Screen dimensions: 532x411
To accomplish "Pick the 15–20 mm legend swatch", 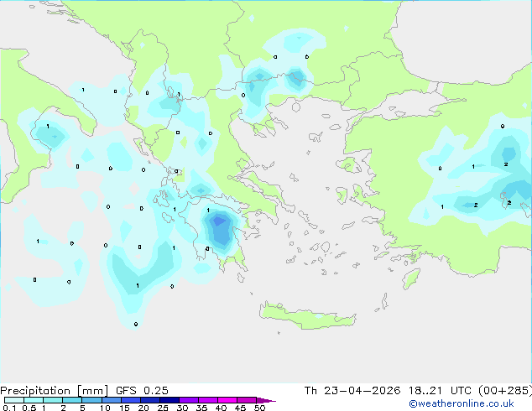I will click(130, 400).
